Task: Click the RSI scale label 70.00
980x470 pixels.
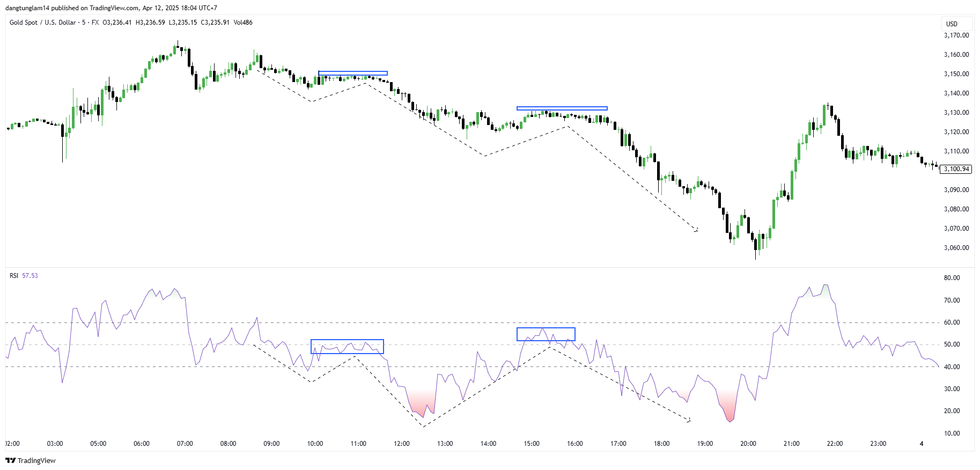Action: click(x=952, y=300)
